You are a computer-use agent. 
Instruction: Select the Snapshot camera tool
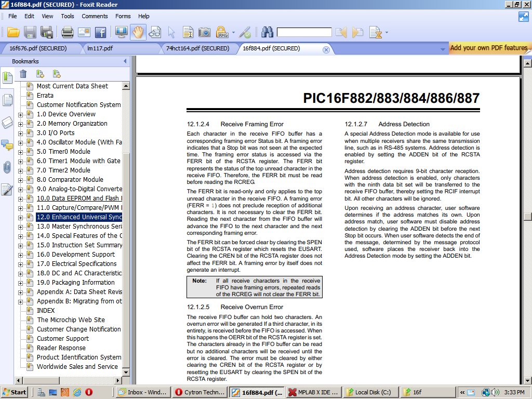click(x=204, y=33)
